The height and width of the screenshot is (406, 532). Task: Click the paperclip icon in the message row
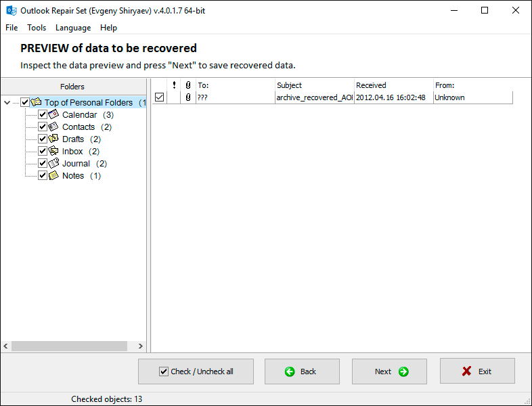point(188,97)
